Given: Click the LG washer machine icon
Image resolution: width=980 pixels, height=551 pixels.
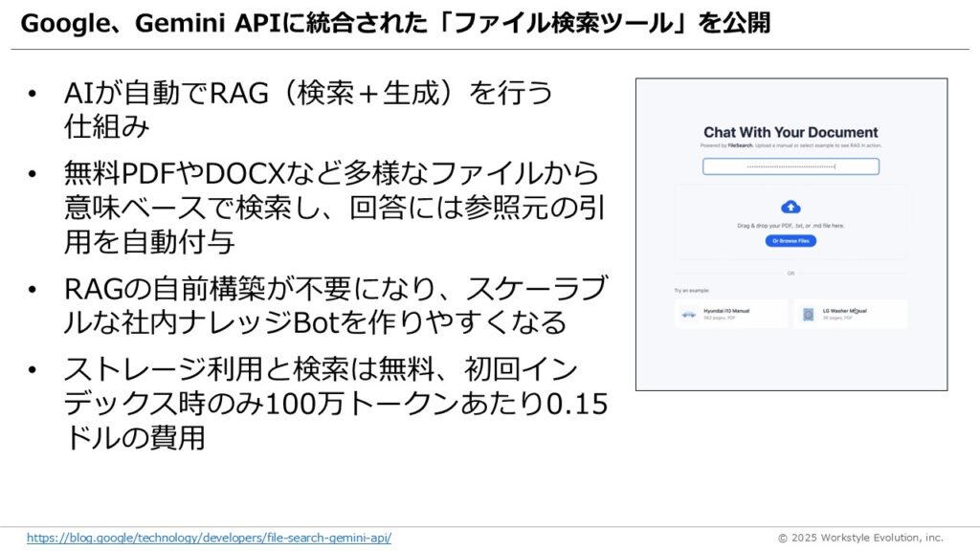Looking at the screenshot, I should 808,314.
